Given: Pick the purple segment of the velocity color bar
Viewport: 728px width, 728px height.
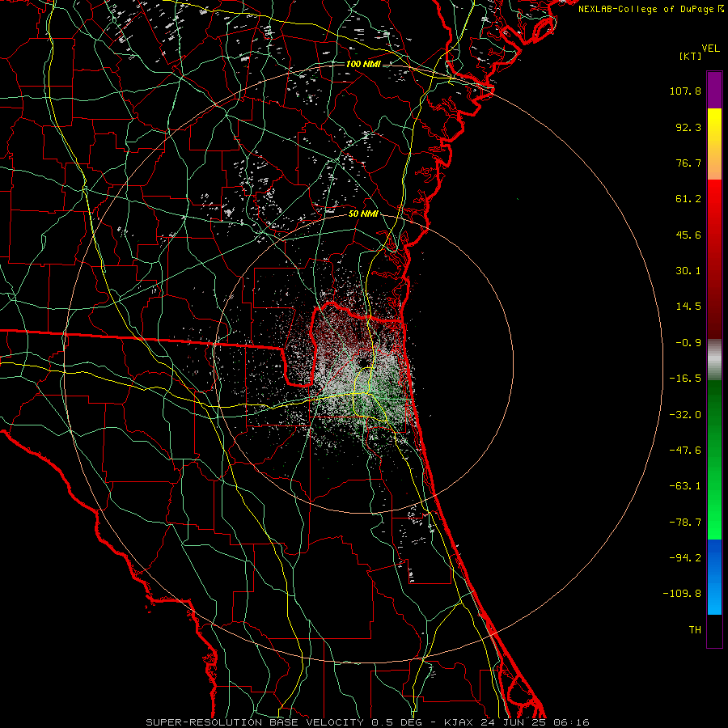Looking at the screenshot, I should coord(714,90).
